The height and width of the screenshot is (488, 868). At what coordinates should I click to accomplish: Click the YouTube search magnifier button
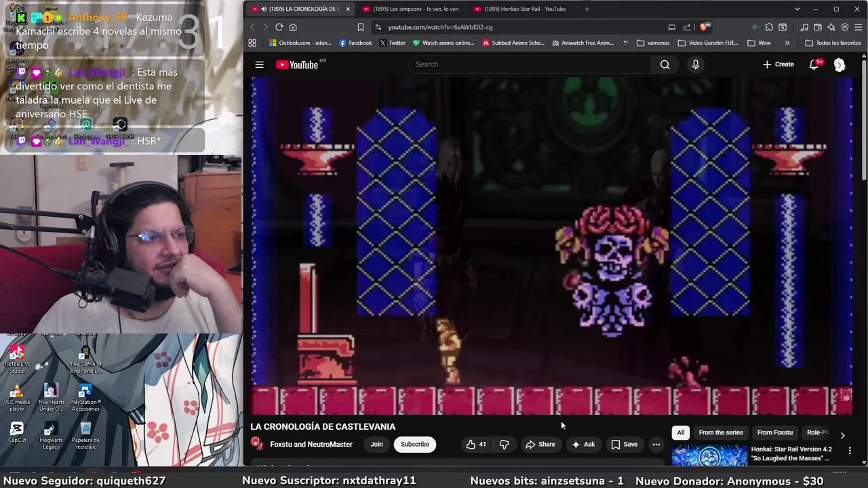point(665,64)
